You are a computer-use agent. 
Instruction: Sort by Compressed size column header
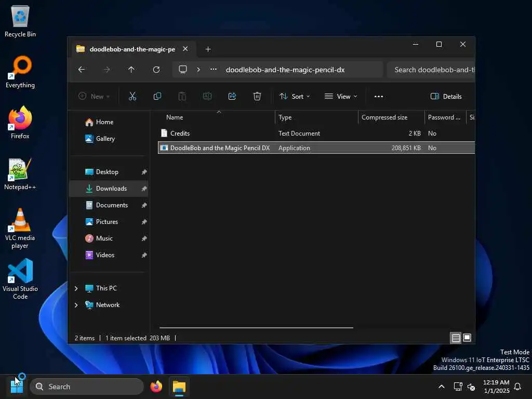[391, 117]
